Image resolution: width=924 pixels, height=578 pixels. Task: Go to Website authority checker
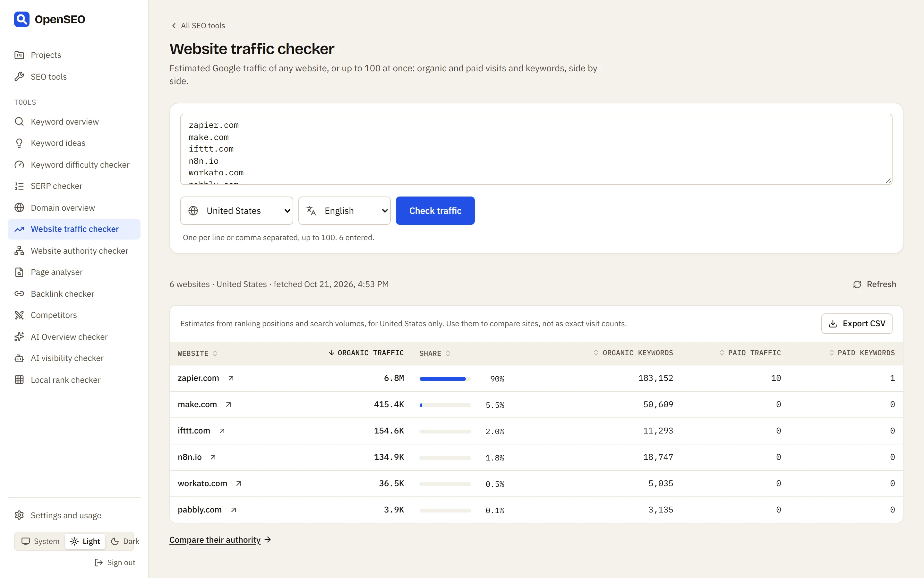[74, 251]
